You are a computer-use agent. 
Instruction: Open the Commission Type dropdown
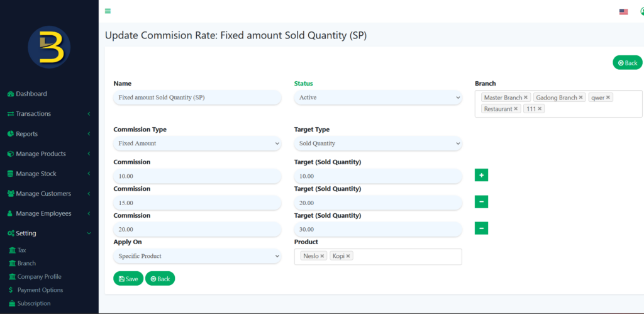pyautogui.click(x=197, y=143)
